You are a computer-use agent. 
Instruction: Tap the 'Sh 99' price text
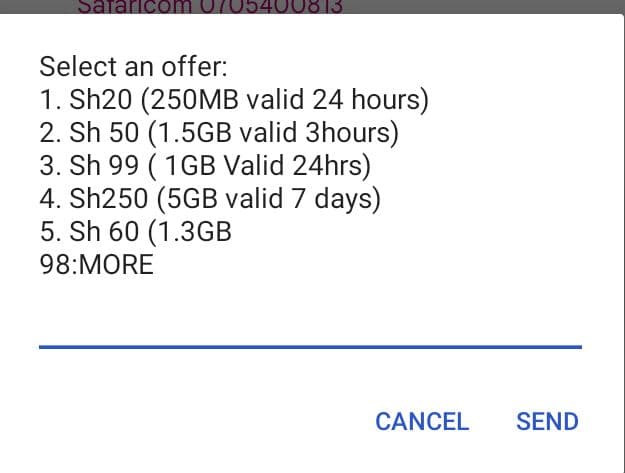(x=100, y=167)
